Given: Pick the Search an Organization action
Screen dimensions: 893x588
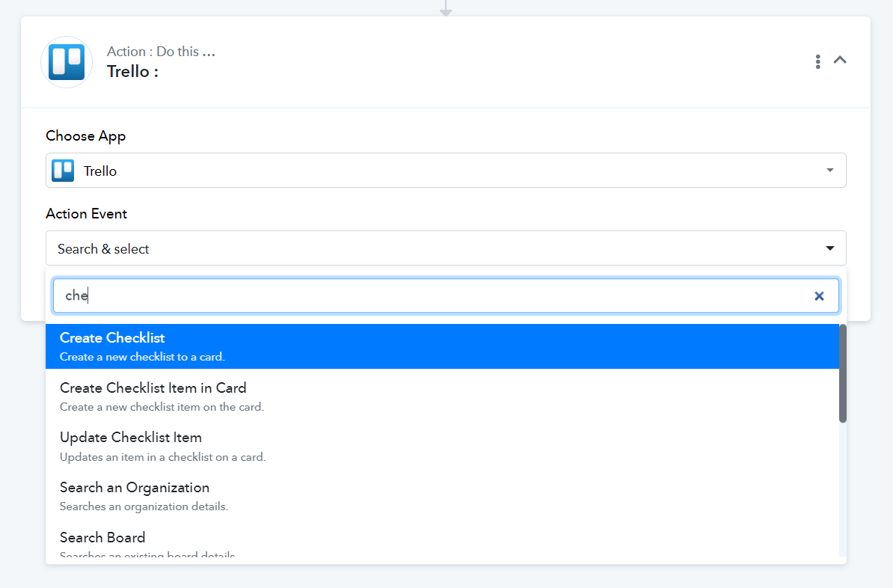Looking at the screenshot, I should (442, 496).
